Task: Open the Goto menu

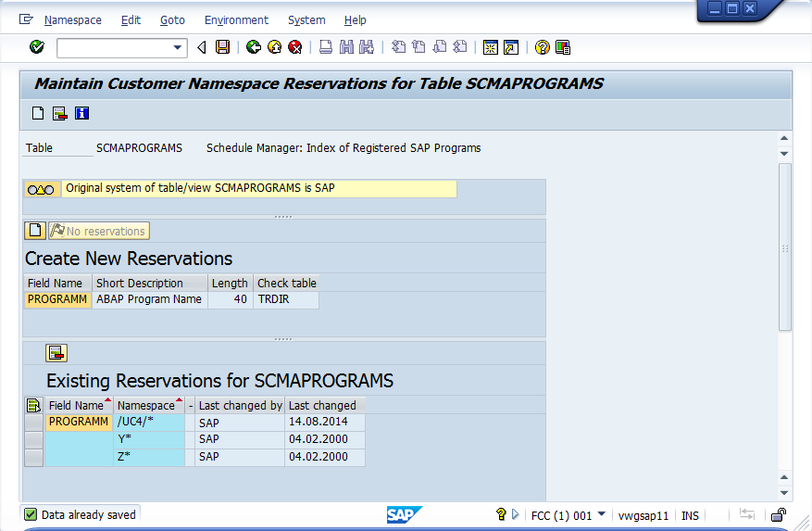Action: 172,19
